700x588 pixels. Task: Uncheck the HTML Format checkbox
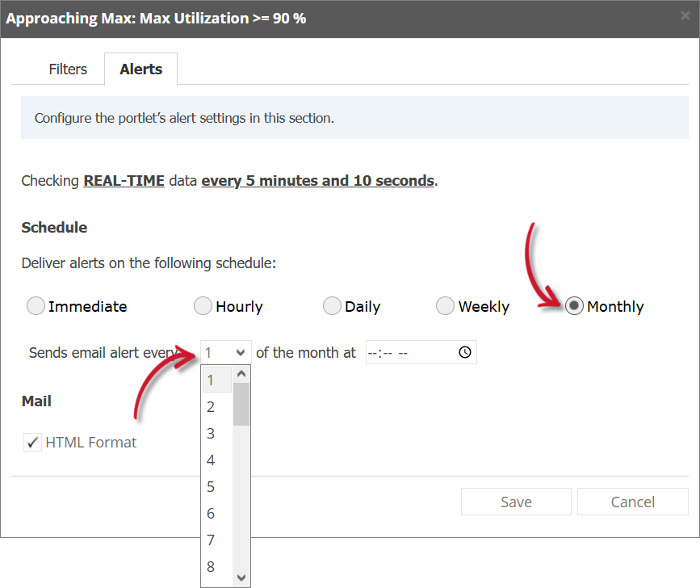pos(32,442)
